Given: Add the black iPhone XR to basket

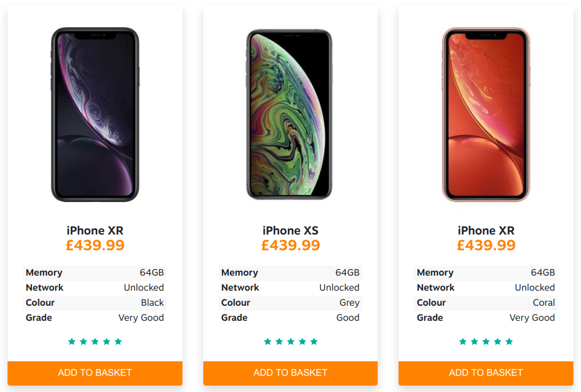Looking at the screenshot, I should pyautogui.click(x=95, y=373).
